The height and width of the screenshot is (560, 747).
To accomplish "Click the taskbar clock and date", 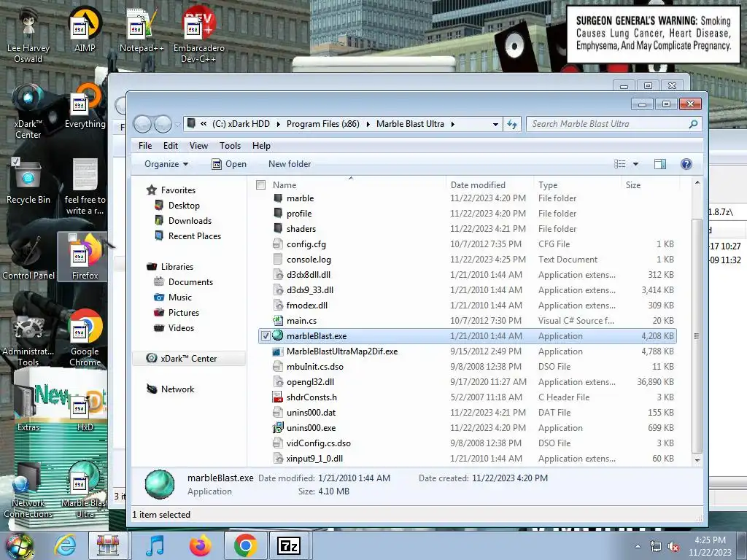I will (710, 546).
